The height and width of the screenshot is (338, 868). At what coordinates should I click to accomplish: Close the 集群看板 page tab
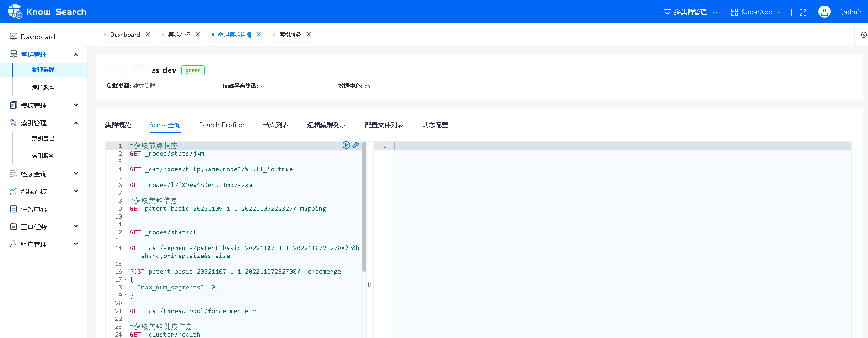[x=198, y=35]
